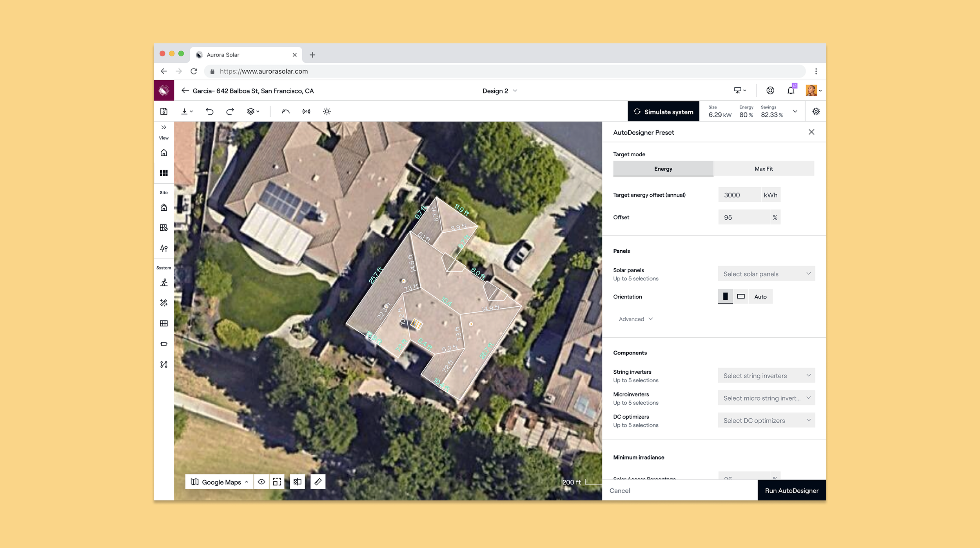Select the Energy target mode tab
The width and height of the screenshot is (980, 548).
[663, 169]
